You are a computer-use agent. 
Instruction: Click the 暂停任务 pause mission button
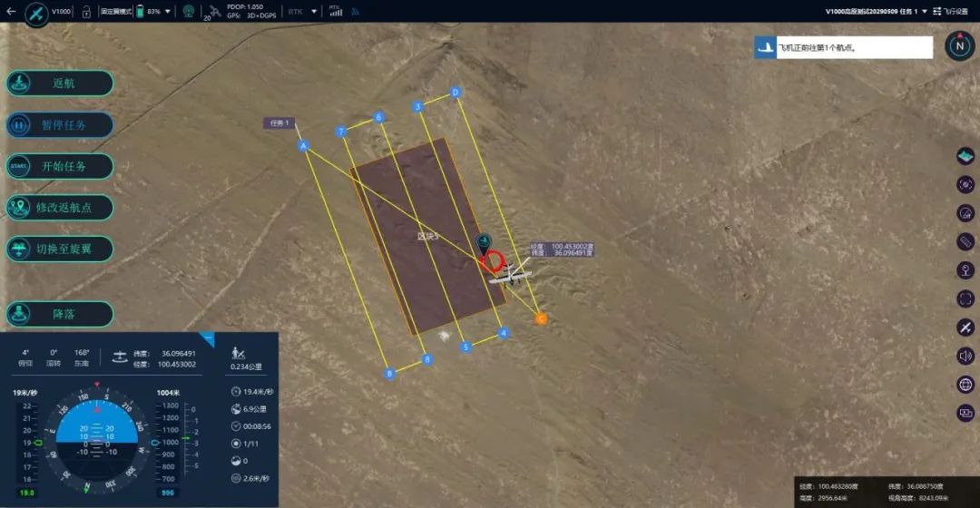(61, 125)
